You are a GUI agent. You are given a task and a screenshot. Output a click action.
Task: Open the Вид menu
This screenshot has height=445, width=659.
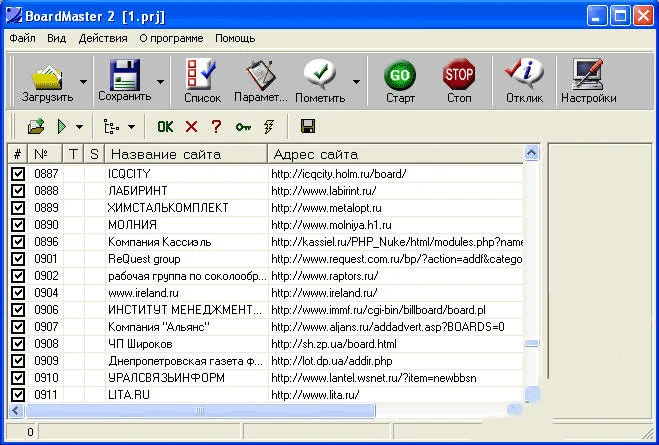(56, 38)
